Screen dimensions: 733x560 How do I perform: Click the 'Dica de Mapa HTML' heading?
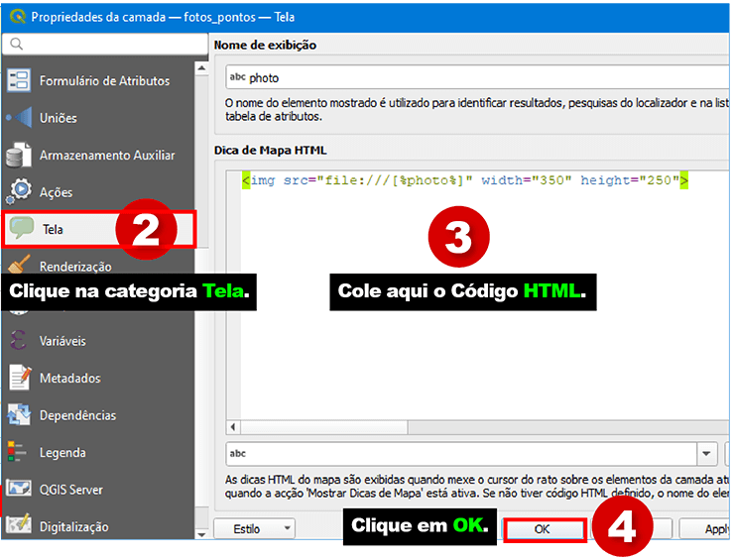click(x=270, y=151)
